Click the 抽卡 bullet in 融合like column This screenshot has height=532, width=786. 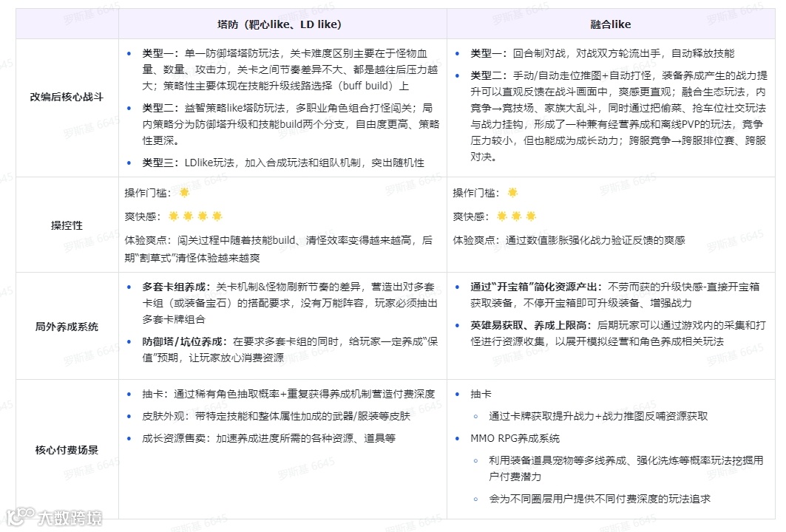coord(481,395)
